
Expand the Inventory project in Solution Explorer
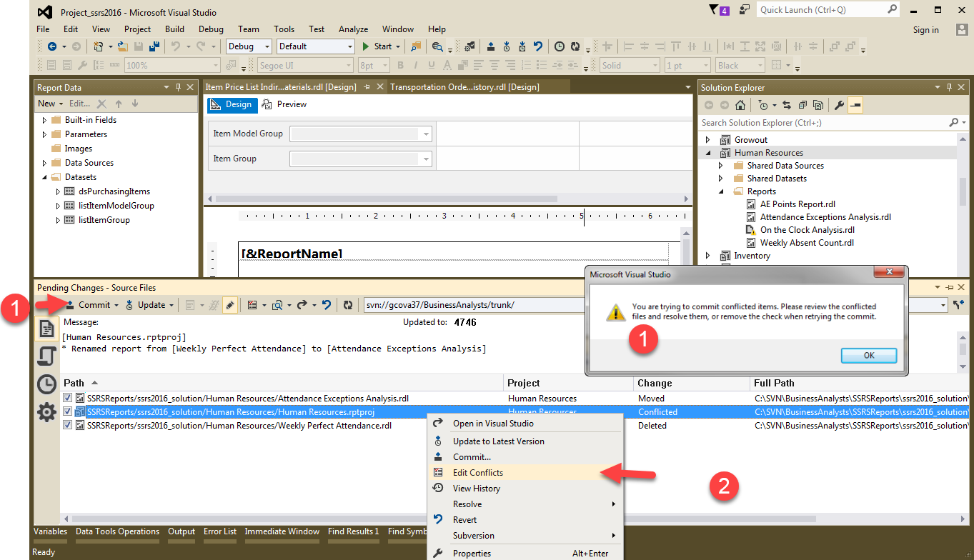click(x=708, y=256)
